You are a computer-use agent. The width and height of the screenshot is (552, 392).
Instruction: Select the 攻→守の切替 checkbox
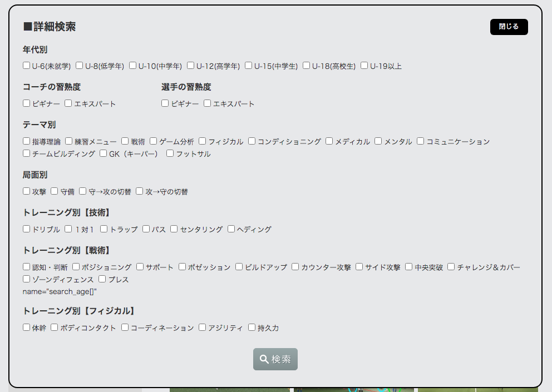pos(140,191)
